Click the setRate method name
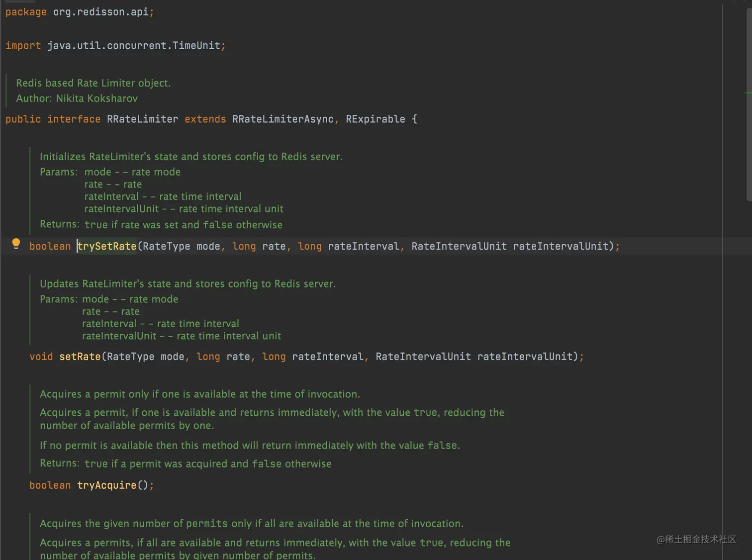The image size is (752, 560). coord(80,357)
